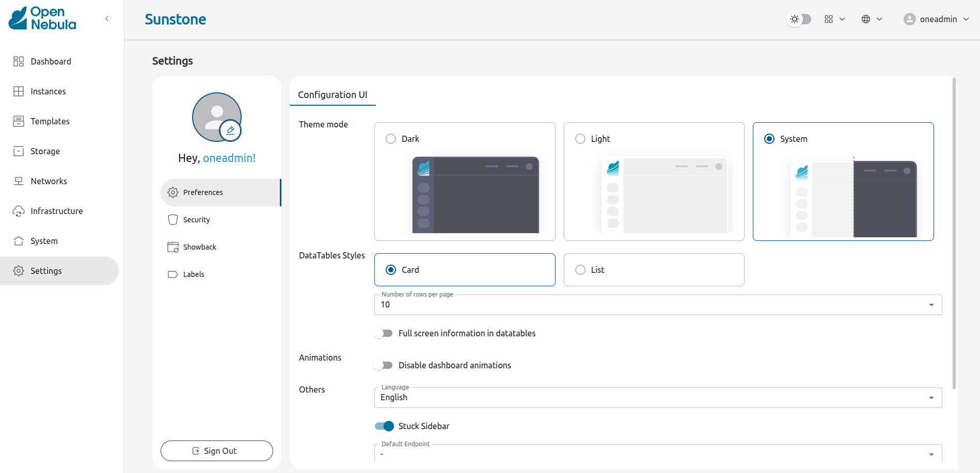The width and height of the screenshot is (980, 473).
Task: Click the Sign Out button
Action: click(x=216, y=450)
